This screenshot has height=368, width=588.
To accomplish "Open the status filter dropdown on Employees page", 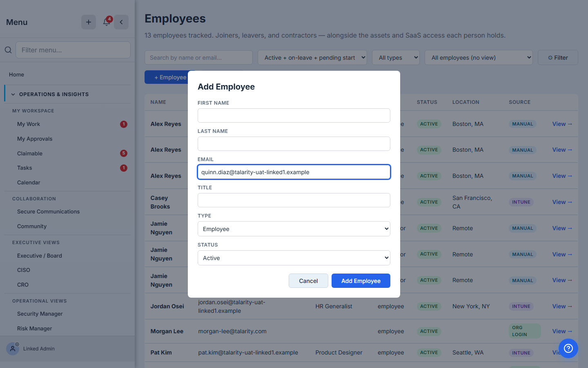I will tap(312, 58).
